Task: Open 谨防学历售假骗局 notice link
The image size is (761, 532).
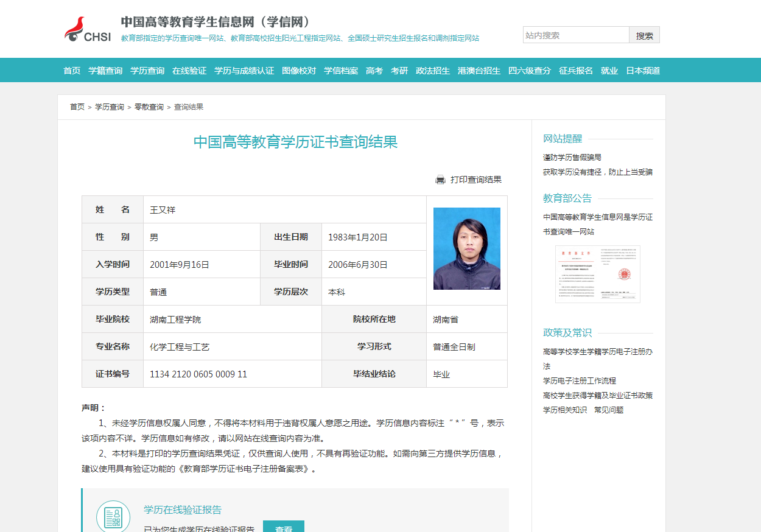Action: pyautogui.click(x=572, y=158)
